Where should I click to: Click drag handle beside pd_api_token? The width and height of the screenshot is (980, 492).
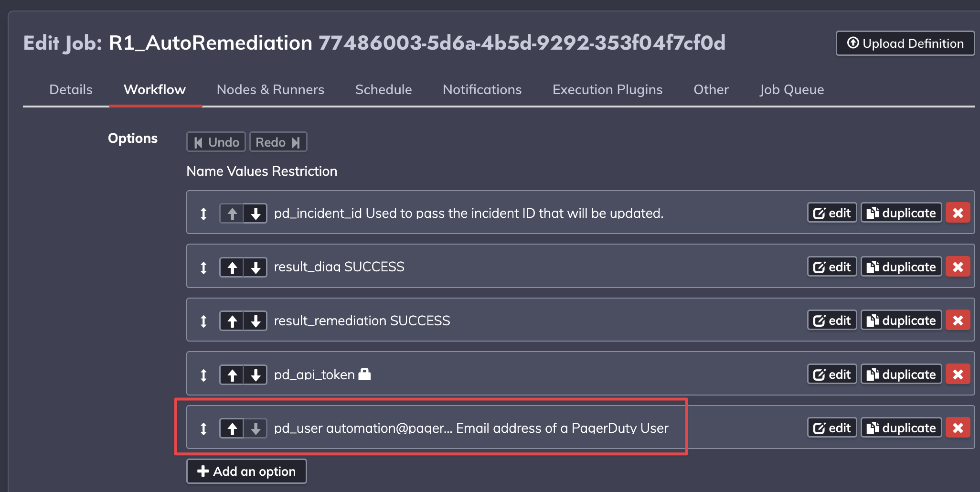pyautogui.click(x=203, y=374)
